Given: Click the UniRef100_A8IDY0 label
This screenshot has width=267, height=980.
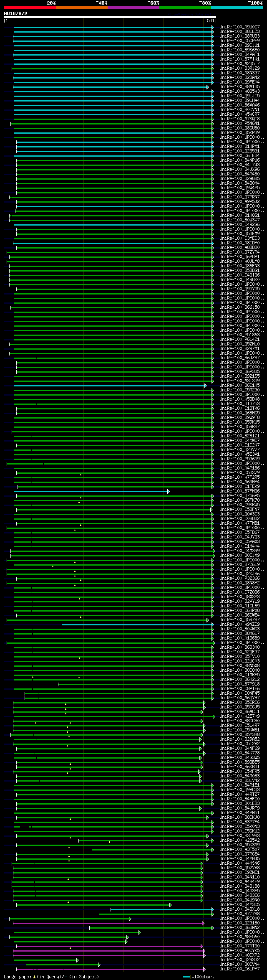Looking at the screenshot, I should [x=239, y=243].
